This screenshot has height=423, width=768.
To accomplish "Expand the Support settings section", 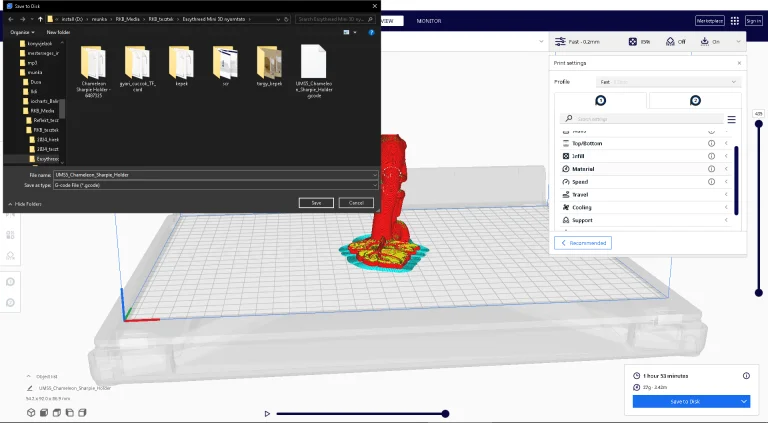I will [x=726, y=220].
